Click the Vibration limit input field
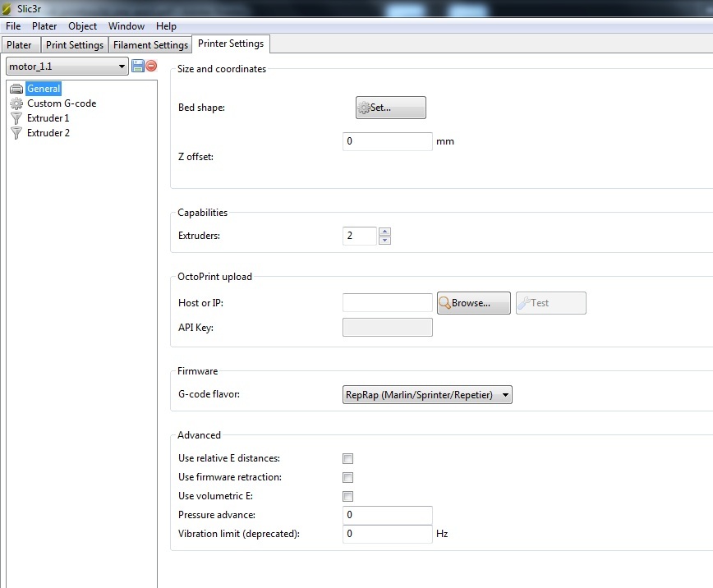The image size is (713, 588). click(x=388, y=534)
